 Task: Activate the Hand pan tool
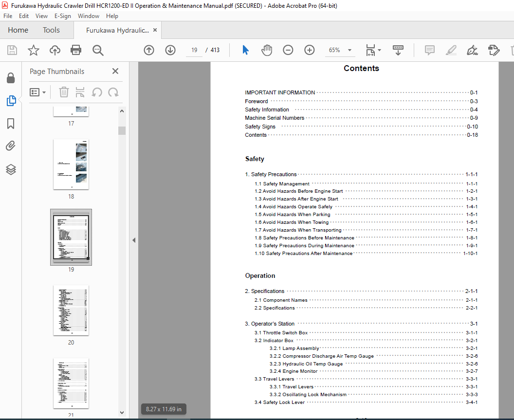coord(267,50)
